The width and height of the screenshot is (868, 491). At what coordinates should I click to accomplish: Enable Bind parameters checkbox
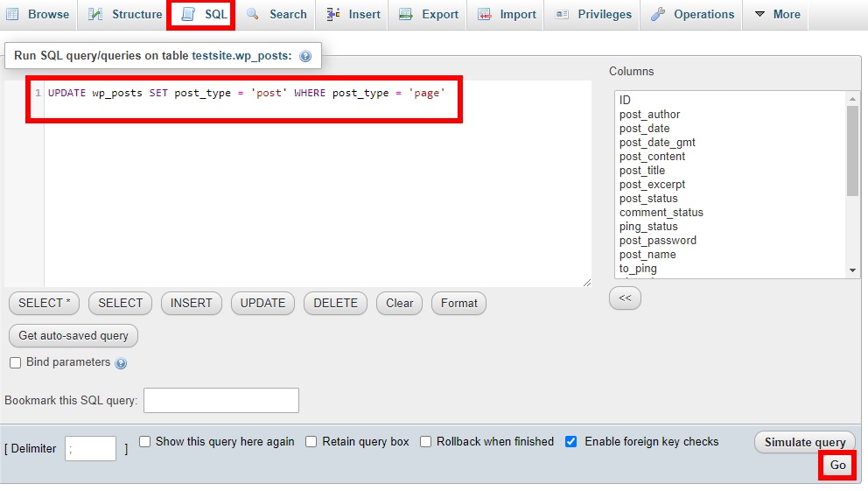(16, 362)
